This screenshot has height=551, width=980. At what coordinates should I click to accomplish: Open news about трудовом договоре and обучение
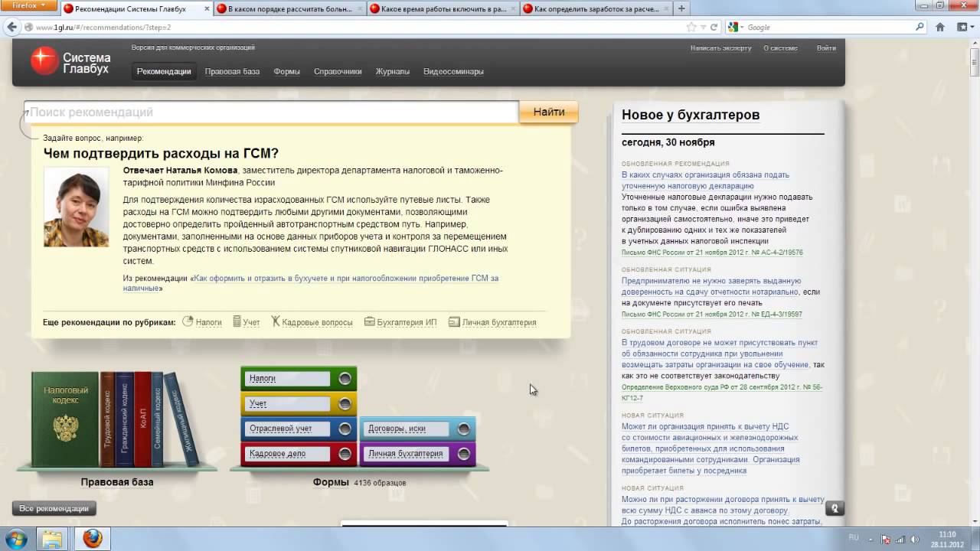pyautogui.click(x=720, y=354)
